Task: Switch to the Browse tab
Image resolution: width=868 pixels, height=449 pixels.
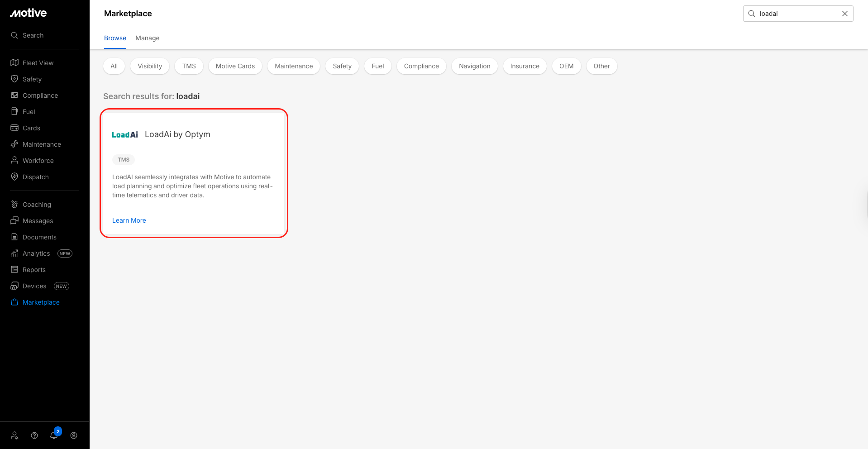Action: click(115, 38)
